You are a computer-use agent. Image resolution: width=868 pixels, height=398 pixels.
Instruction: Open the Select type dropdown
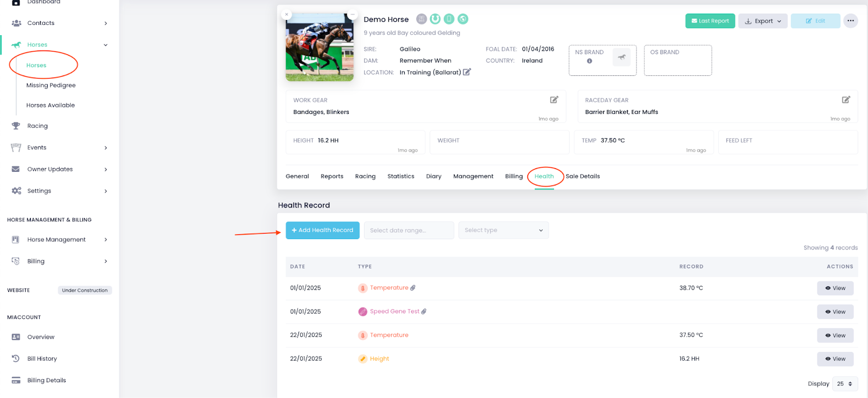tap(503, 230)
